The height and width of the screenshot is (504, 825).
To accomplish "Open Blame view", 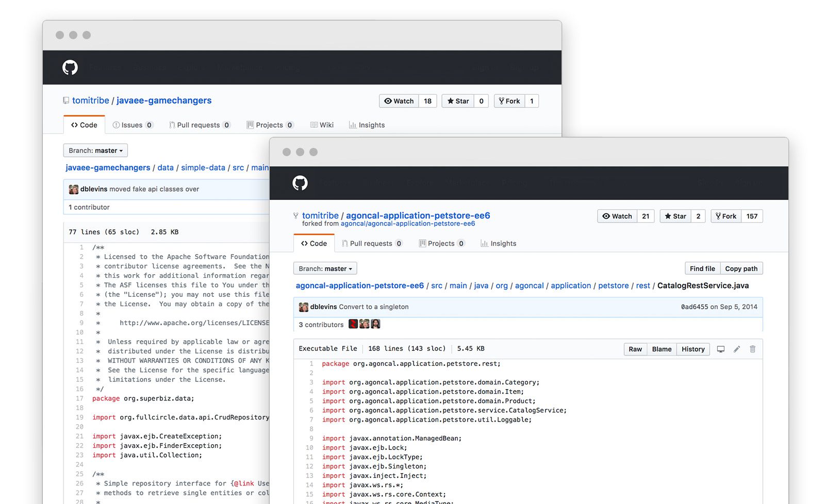I will [662, 349].
